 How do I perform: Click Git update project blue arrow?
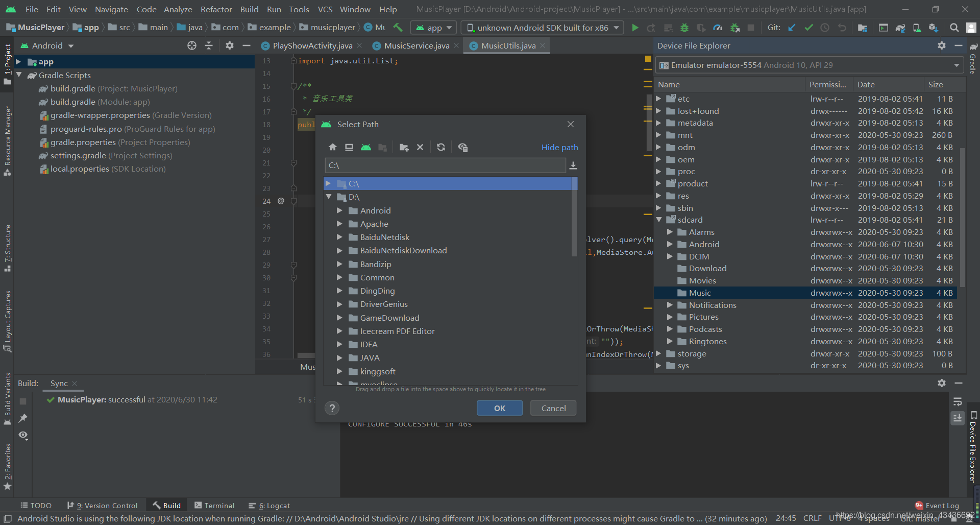pos(792,28)
